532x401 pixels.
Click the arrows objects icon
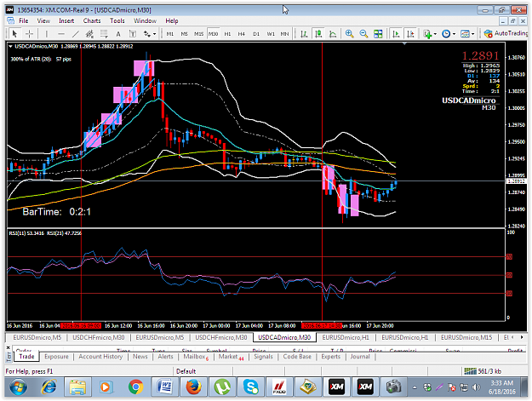147,33
